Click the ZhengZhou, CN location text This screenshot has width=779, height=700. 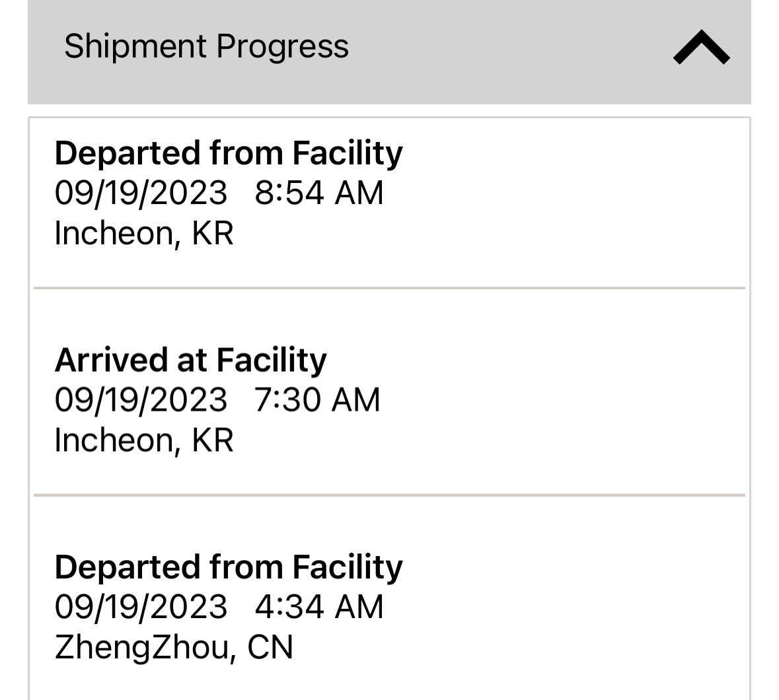tap(174, 647)
